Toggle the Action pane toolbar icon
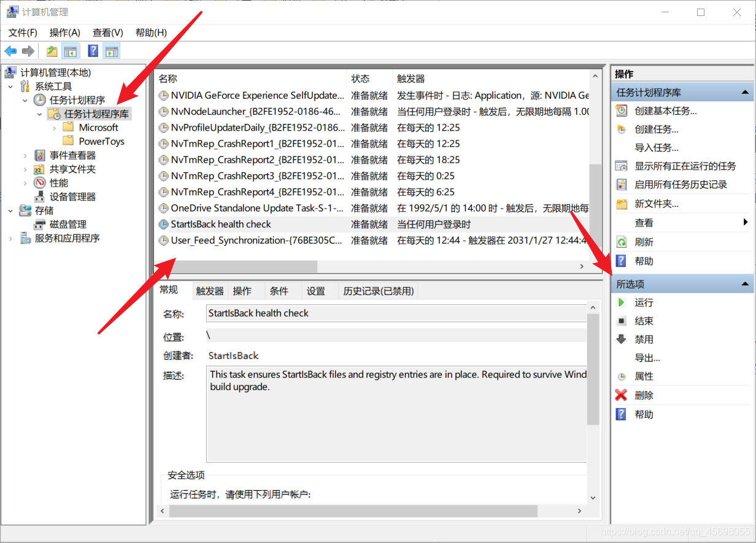This screenshot has height=543, width=756. click(x=112, y=51)
